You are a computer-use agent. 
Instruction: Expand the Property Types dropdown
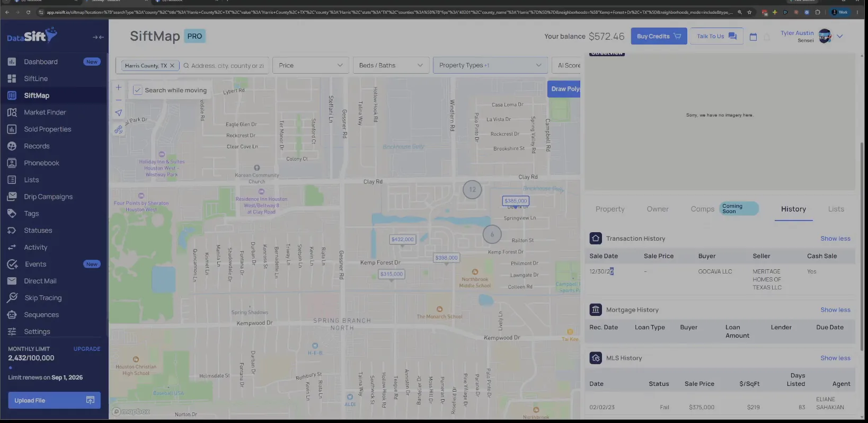(x=490, y=65)
